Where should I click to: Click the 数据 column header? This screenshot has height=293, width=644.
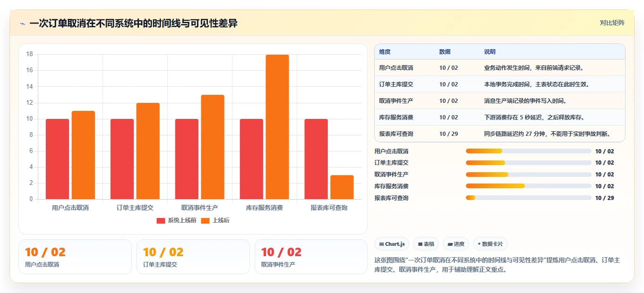tap(445, 52)
